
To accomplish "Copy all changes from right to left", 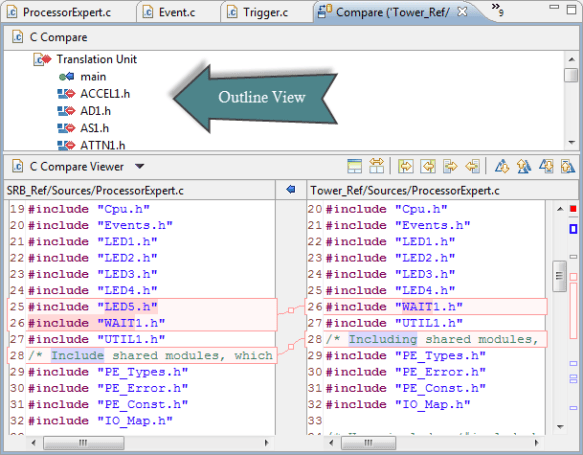I will tap(428, 166).
